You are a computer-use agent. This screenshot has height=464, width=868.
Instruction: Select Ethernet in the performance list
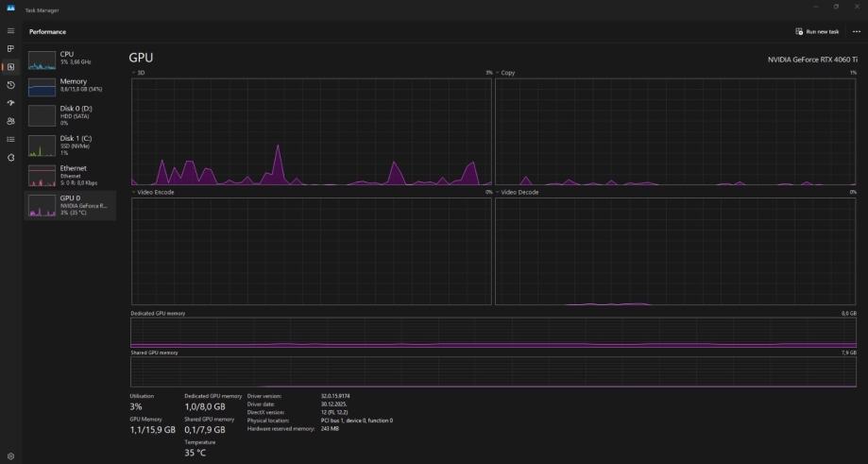click(x=70, y=176)
